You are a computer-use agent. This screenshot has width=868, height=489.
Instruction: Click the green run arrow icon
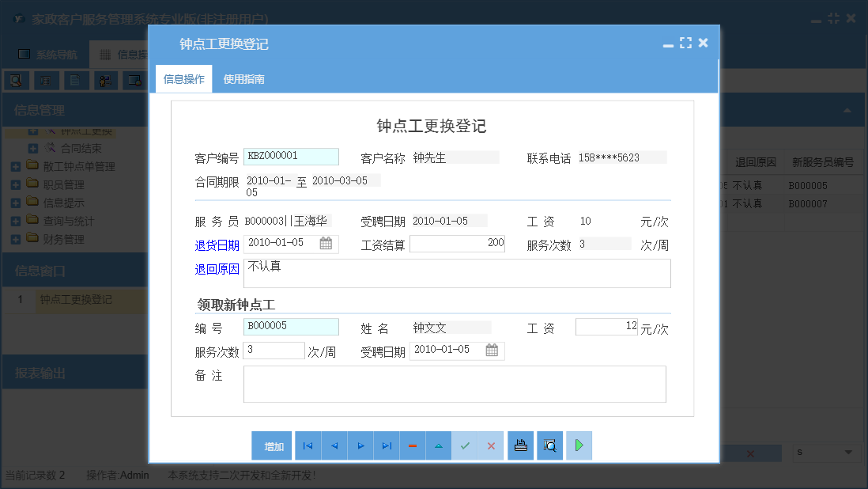(x=578, y=445)
